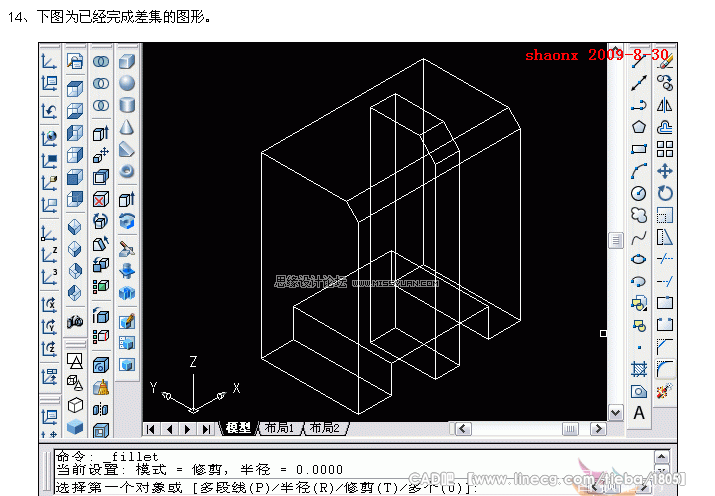Choose the Intersect solids tool

(101, 105)
